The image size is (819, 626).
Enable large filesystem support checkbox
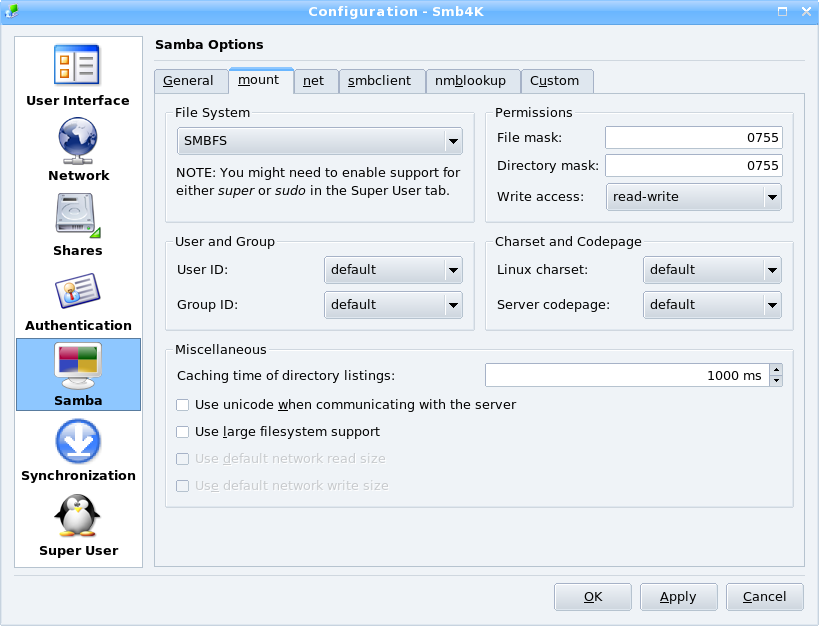182,432
